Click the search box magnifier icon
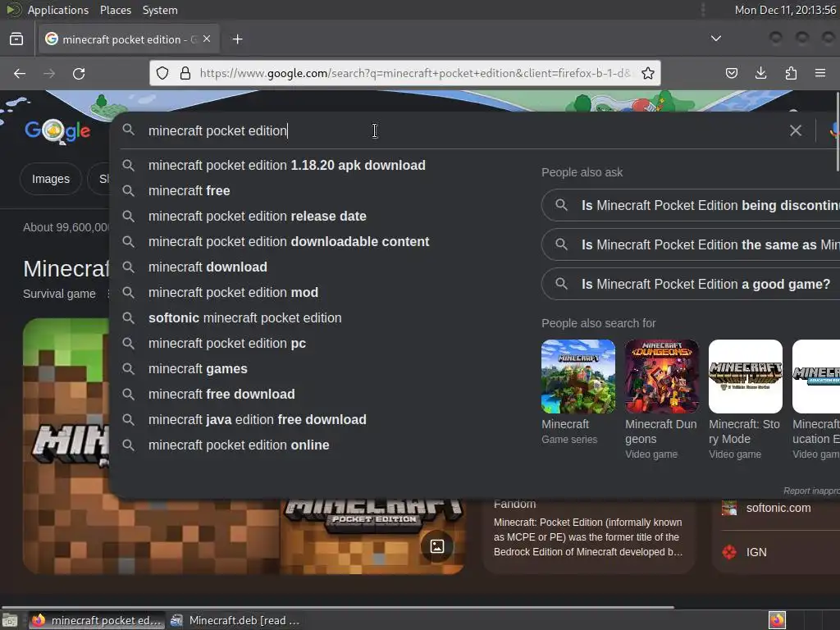 (x=128, y=130)
